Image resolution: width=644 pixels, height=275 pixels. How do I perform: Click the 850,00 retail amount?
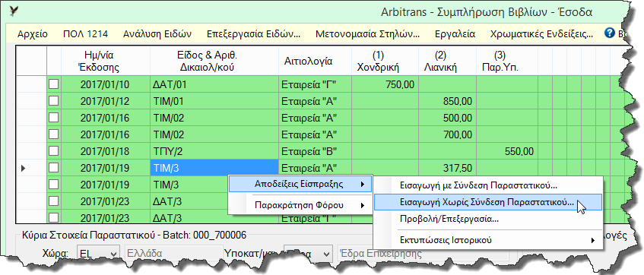click(x=448, y=101)
